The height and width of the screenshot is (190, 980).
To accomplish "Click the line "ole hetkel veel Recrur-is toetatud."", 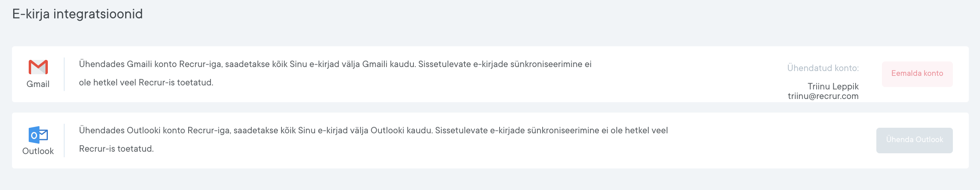I will 146,83.
